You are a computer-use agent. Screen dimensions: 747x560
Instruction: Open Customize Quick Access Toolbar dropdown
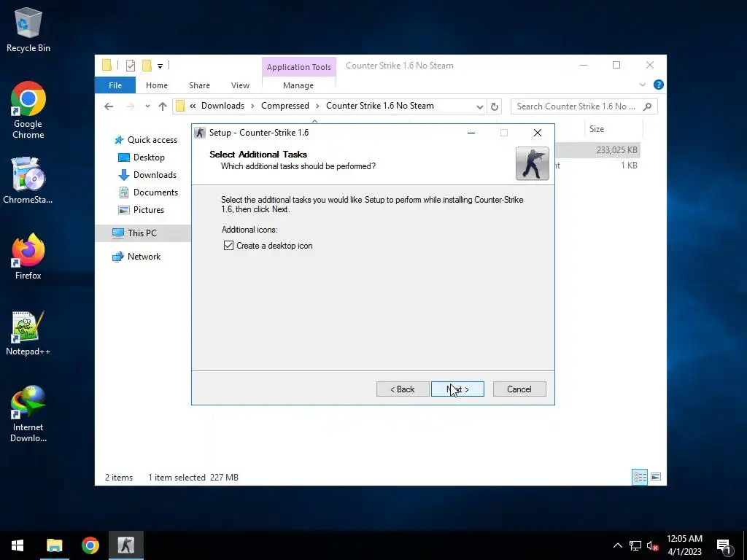[160, 66]
